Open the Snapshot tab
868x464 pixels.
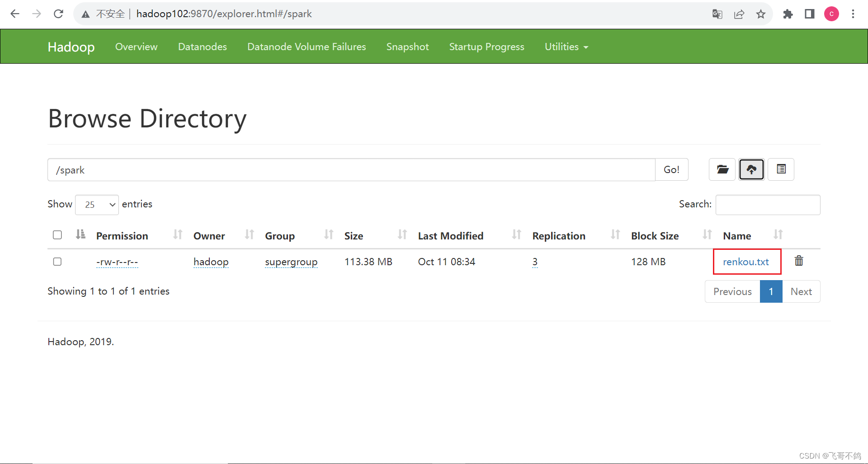click(x=407, y=47)
